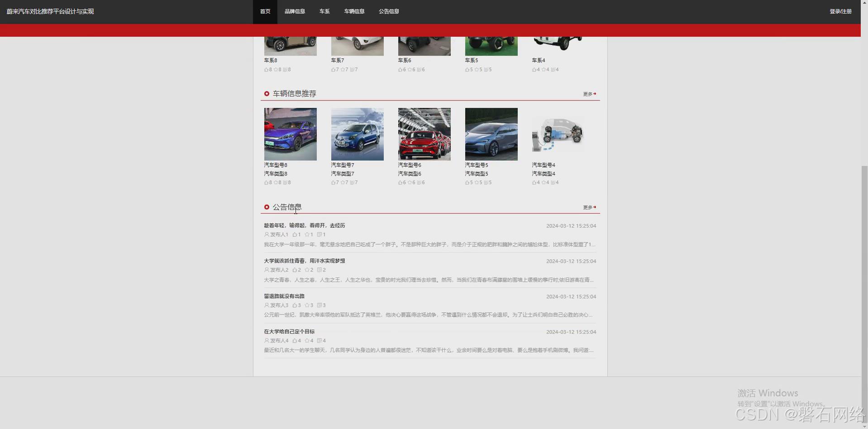Like 汽车类型8 using its thumbs-up icon

pos(266,183)
